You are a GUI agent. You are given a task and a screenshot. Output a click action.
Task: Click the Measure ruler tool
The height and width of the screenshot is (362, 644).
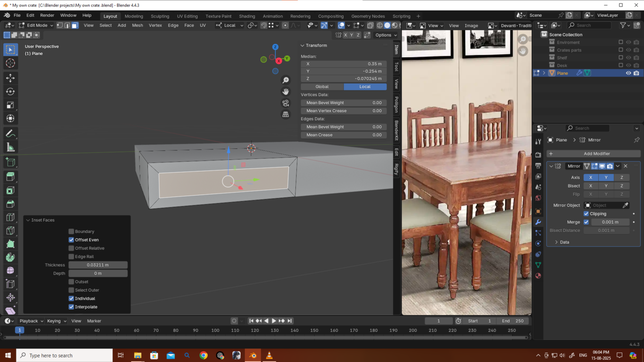coord(10,147)
